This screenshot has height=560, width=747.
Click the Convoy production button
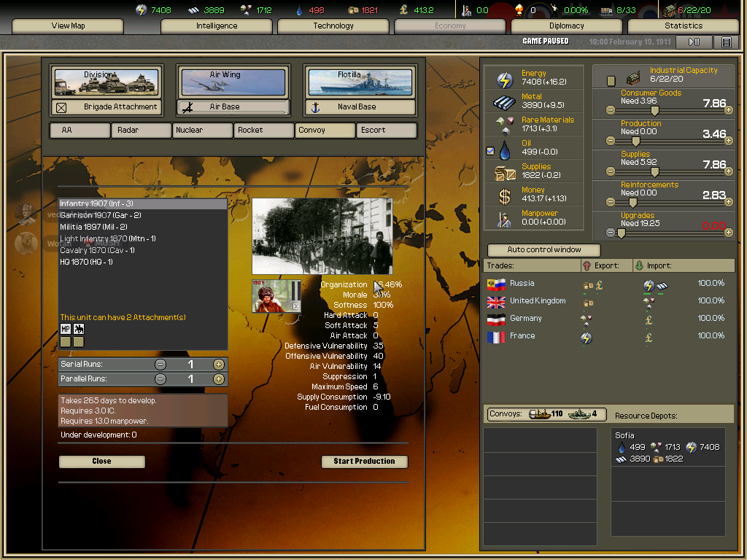[x=325, y=130]
